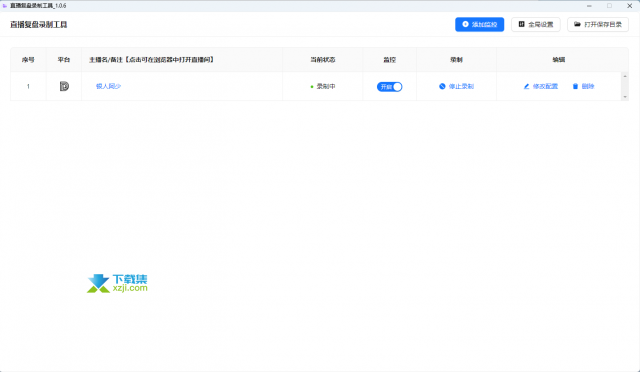Delete the row with 删除 trash icon

583,86
